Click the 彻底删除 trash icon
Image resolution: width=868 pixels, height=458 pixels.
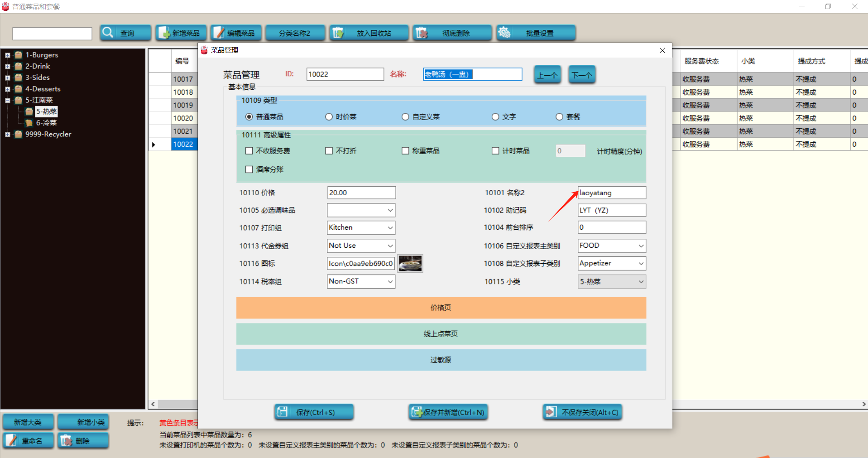[x=422, y=33]
